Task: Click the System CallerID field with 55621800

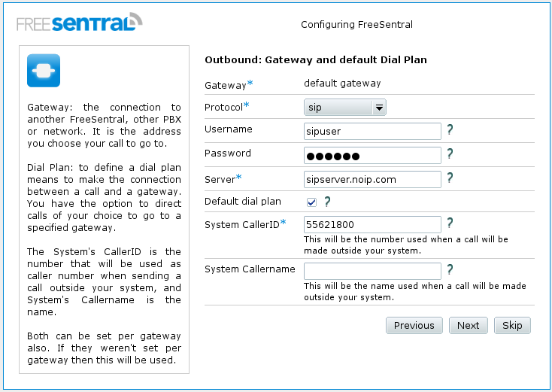Action: (x=372, y=225)
